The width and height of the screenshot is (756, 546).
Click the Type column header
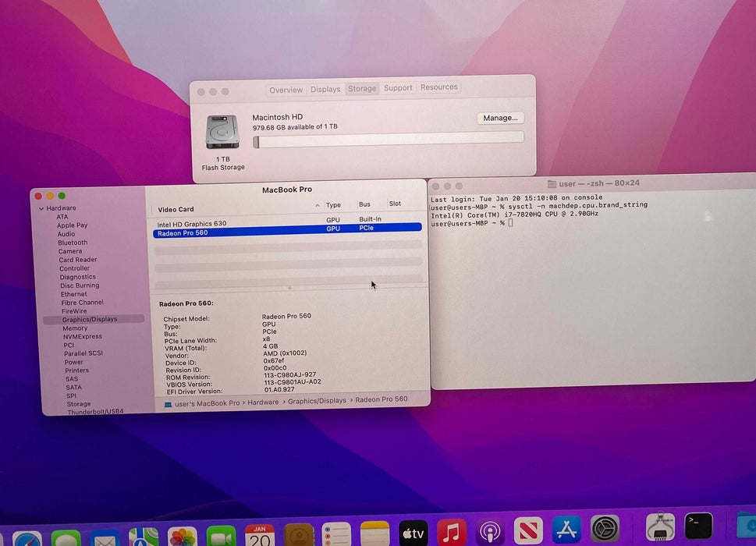point(333,205)
